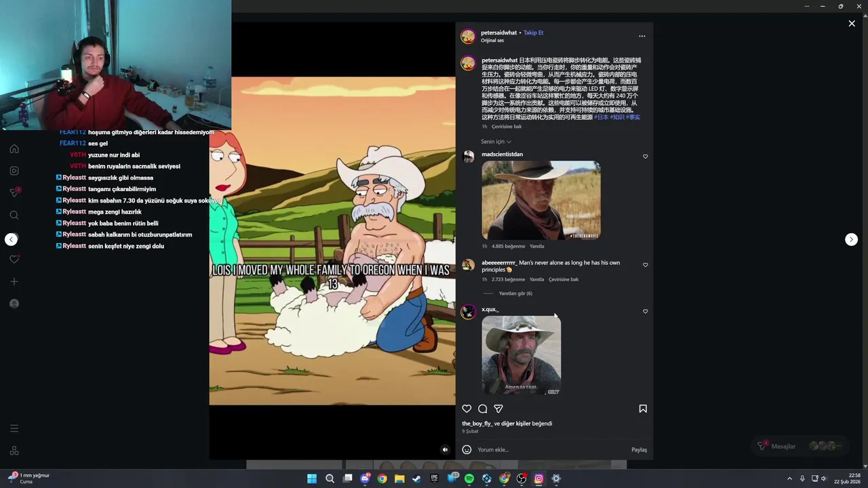Image resolution: width=868 pixels, height=488 pixels.
Task: Reply to abeeeeerrrrrr_ with Yanıtla
Action: coord(536,279)
